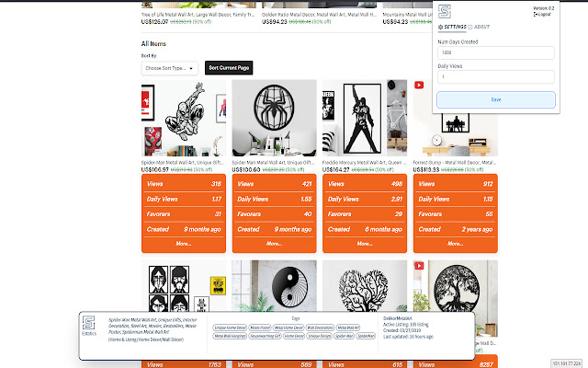Image resolution: width=588 pixels, height=368 pixels.
Task: Open the Choose Sort Type dropdown
Action: point(170,68)
